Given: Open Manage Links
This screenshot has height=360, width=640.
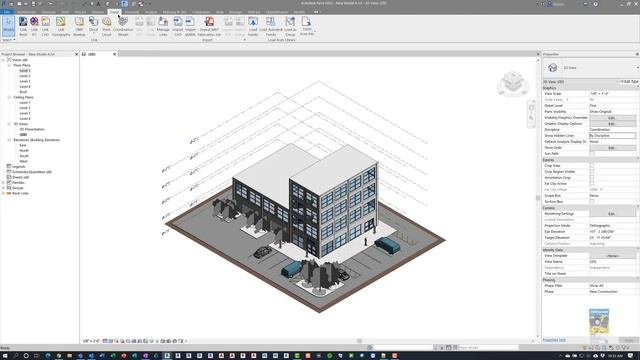Looking at the screenshot, I should point(163,26).
